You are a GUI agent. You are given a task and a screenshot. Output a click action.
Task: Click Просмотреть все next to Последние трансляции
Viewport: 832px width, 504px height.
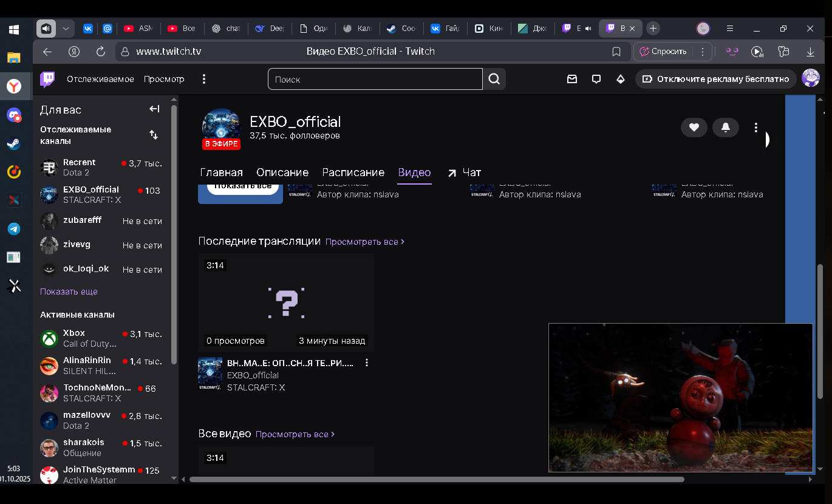click(x=364, y=242)
